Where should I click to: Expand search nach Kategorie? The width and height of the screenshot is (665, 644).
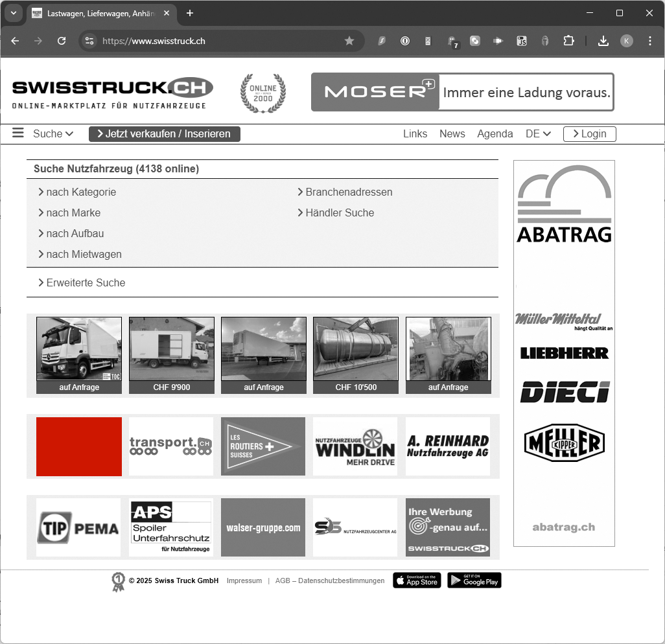77,192
